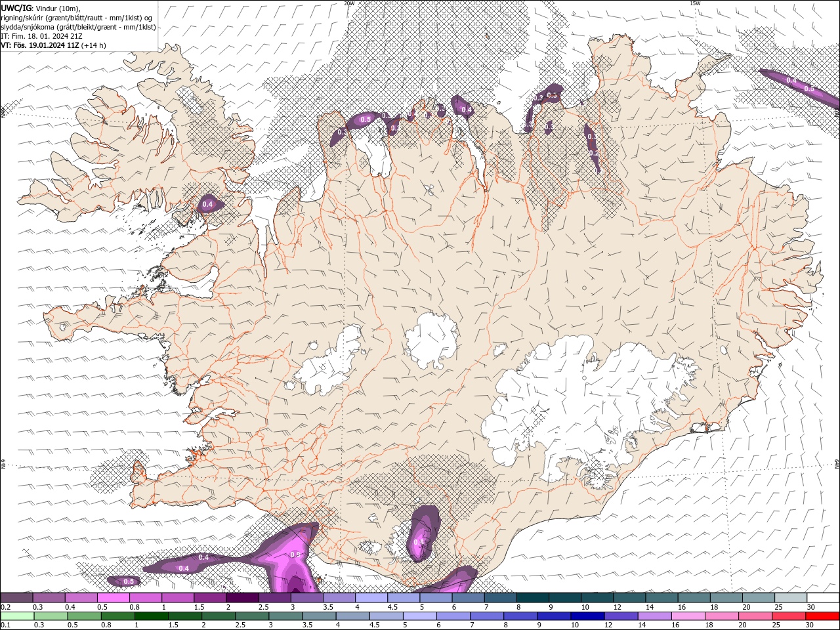
Task: Click the '0.9' precipitation contour label
Action: [x=295, y=555]
